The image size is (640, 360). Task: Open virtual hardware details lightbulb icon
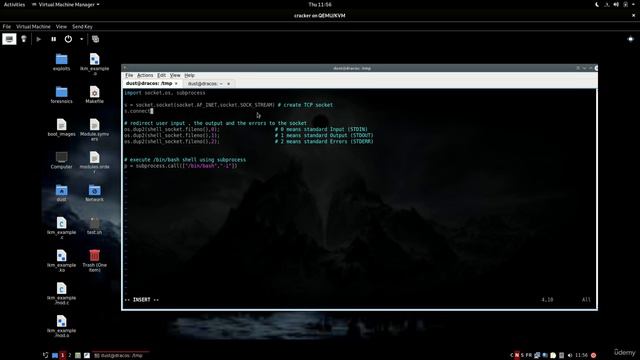24,39
